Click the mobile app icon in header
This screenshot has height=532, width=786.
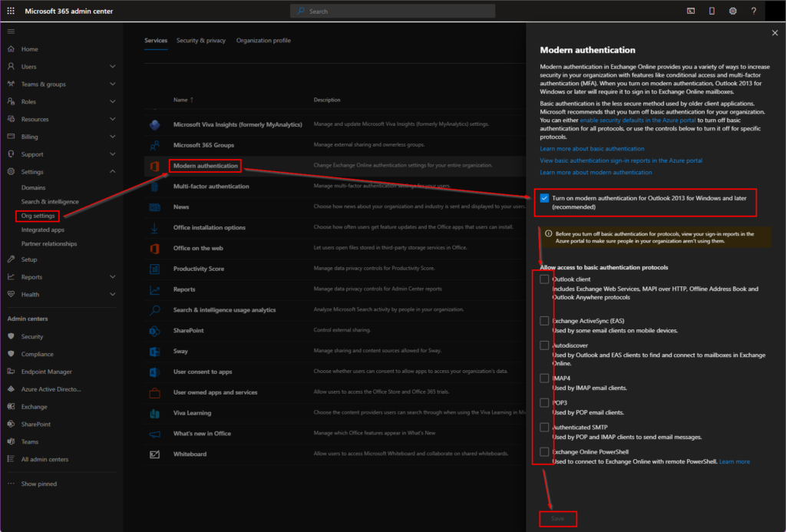click(x=712, y=11)
